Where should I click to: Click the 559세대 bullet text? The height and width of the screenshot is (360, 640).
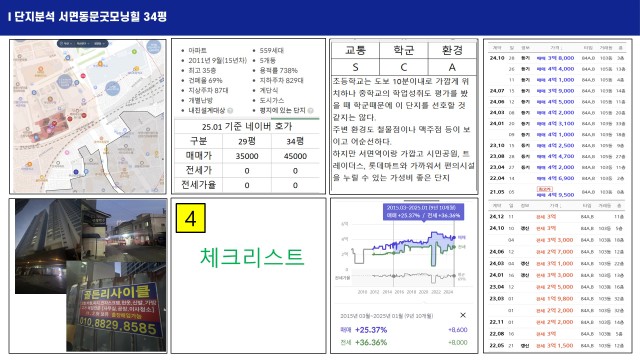271,51
